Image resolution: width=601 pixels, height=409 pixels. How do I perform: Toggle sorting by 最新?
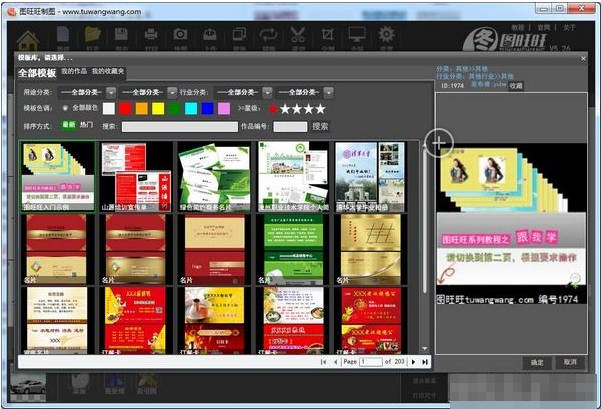click(x=69, y=126)
